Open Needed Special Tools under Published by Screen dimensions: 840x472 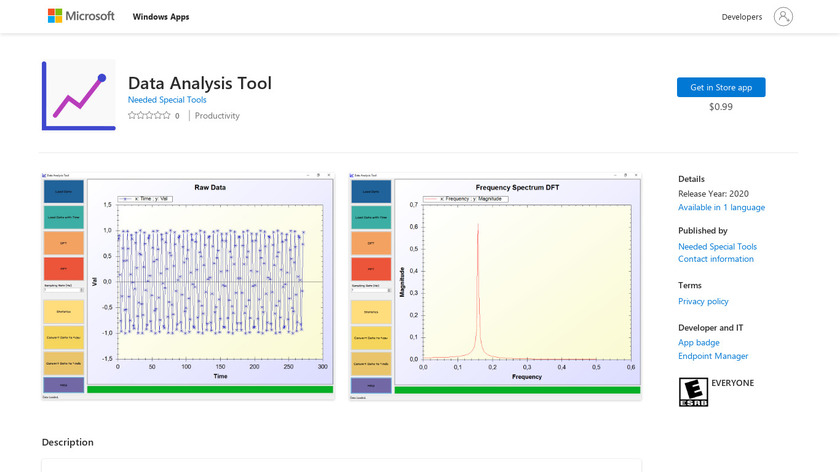point(717,246)
